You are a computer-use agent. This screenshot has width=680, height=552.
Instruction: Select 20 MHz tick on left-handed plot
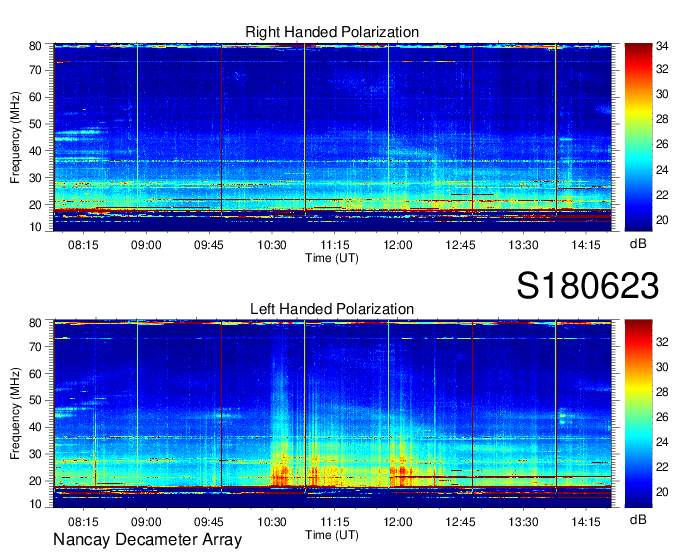tap(35, 481)
